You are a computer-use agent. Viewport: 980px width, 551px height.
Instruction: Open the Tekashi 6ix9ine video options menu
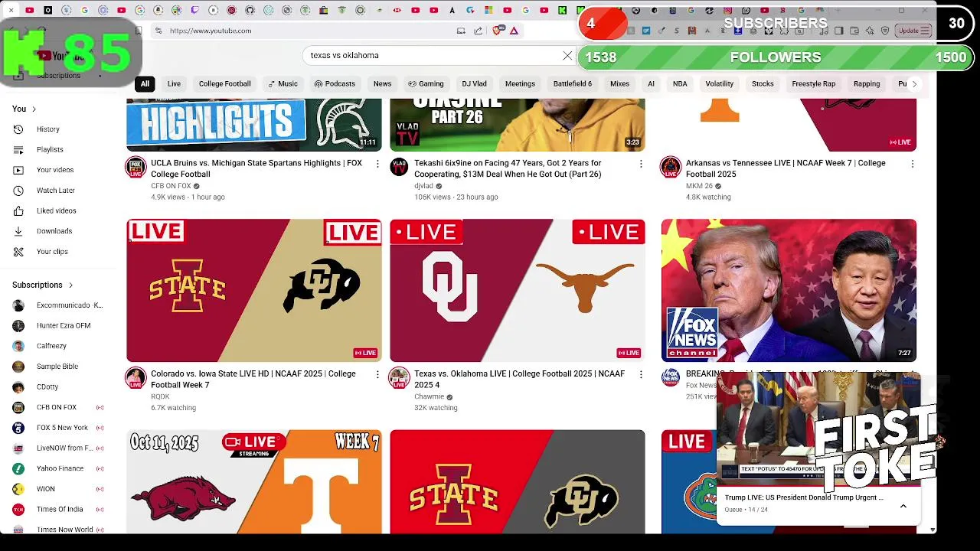tap(641, 164)
